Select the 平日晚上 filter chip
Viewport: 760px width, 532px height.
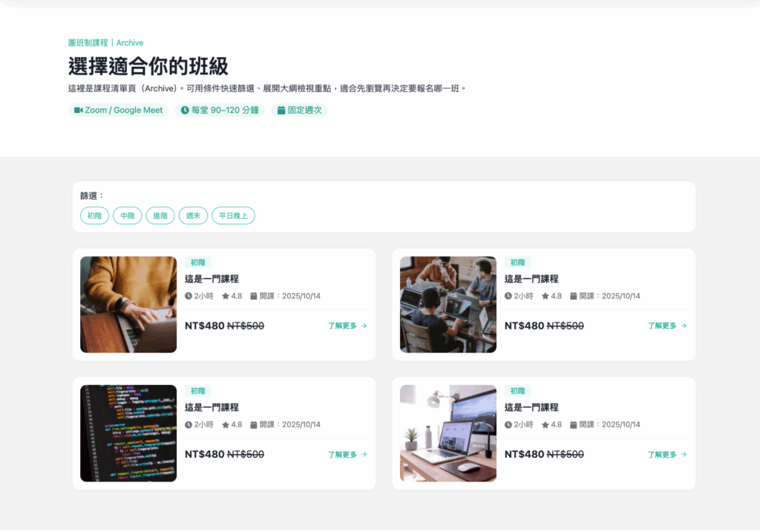click(x=233, y=216)
